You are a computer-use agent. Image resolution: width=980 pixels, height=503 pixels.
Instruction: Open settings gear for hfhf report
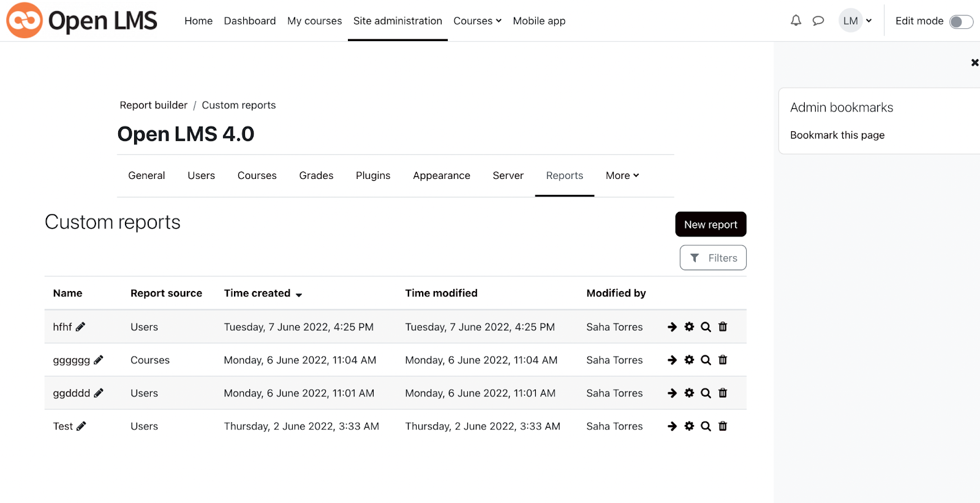tap(689, 327)
